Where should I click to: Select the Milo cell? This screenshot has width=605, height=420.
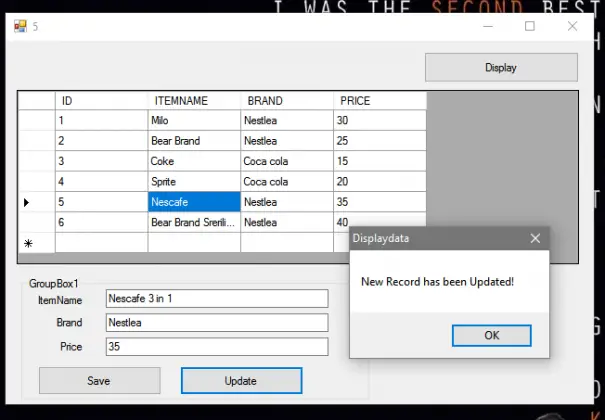pyautogui.click(x=194, y=120)
